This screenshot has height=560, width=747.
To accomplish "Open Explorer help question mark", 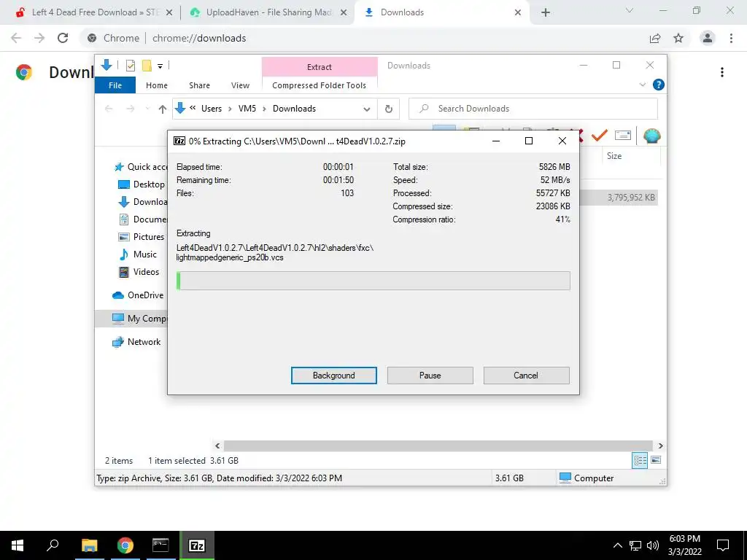I will click(659, 85).
